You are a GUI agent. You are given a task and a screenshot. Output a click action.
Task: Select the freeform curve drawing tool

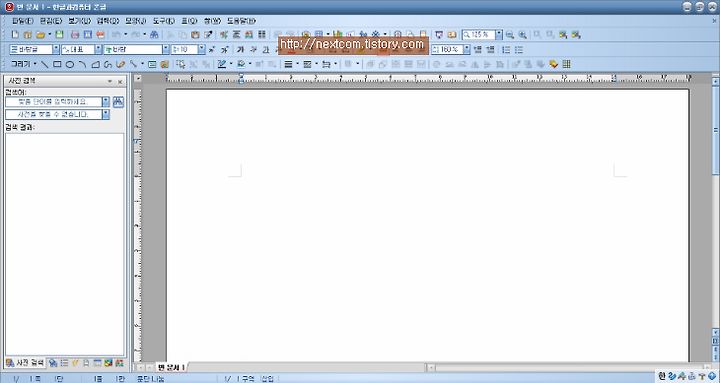click(x=107, y=64)
